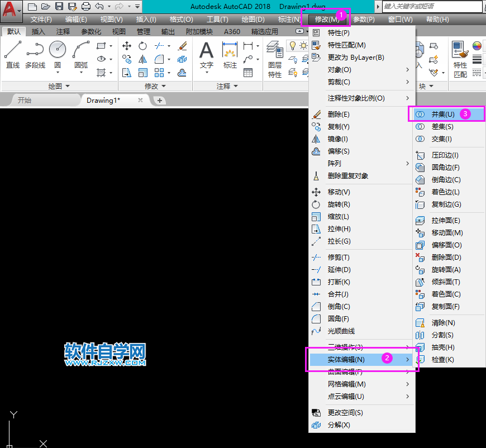The image size is (486, 448).
Task: Open the 参数(P) menu
Action: point(363,18)
